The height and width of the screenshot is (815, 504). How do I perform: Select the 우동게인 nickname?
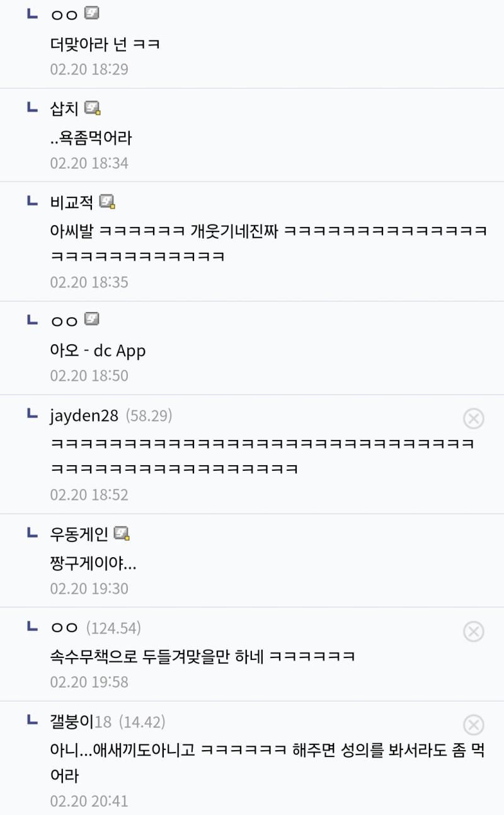[x=79, y=535]
